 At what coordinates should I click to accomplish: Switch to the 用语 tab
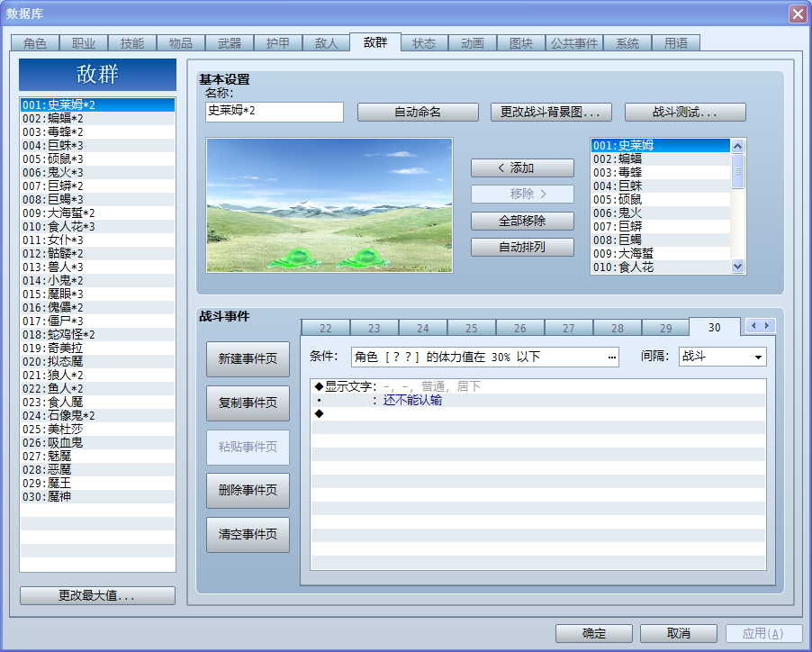pyautogui.click(x=676, y=43)
